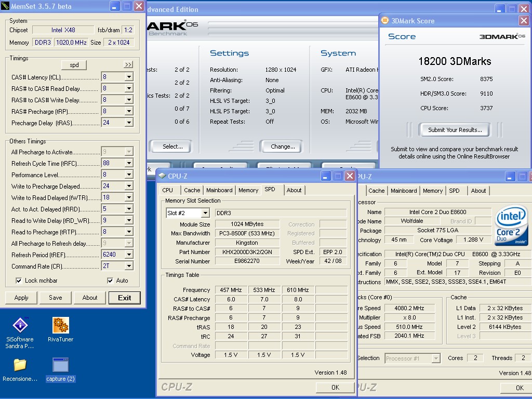The image size is (532, 399).
Task: Select the capture (2) desktop icon
Action: [61, 365]
